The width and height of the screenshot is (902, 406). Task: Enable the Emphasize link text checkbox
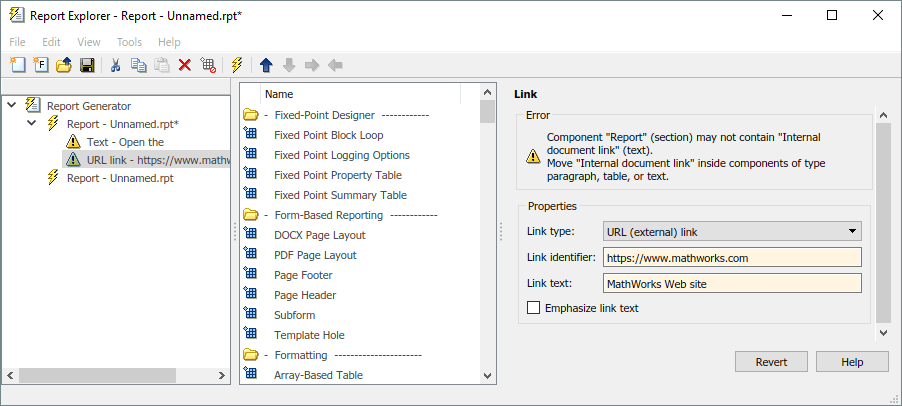coord(534,308)
